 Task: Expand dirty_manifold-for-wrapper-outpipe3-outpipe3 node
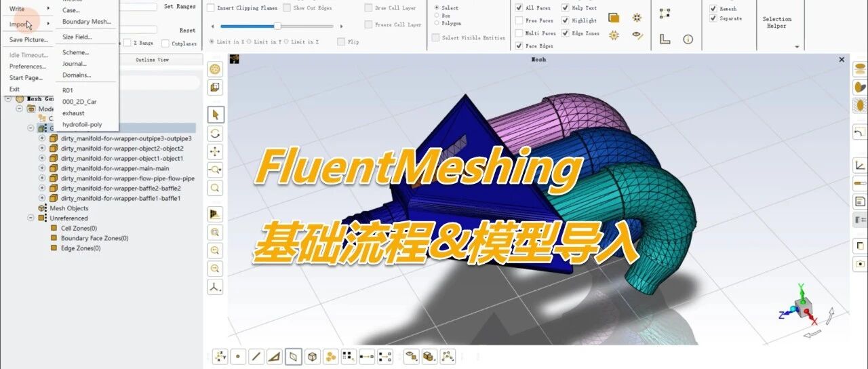[x=42, y=138]
